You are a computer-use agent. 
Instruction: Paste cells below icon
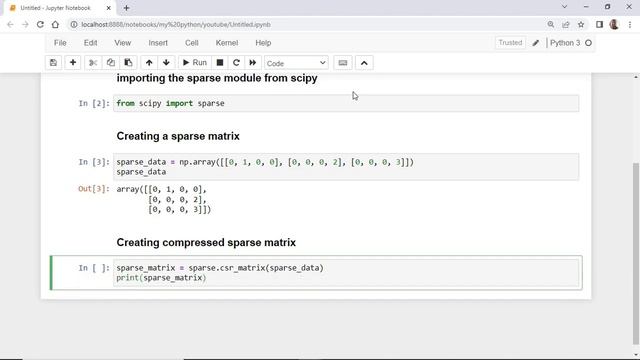point(128,63)
